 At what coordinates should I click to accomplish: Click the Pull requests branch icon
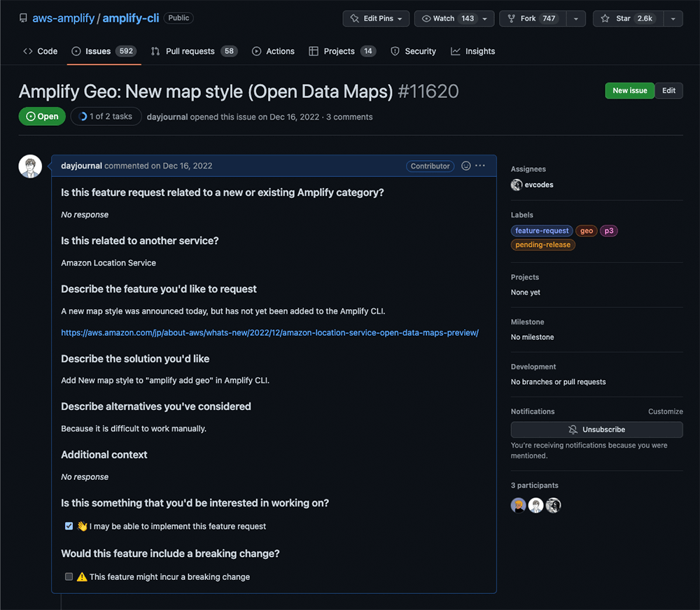[155, 51]
